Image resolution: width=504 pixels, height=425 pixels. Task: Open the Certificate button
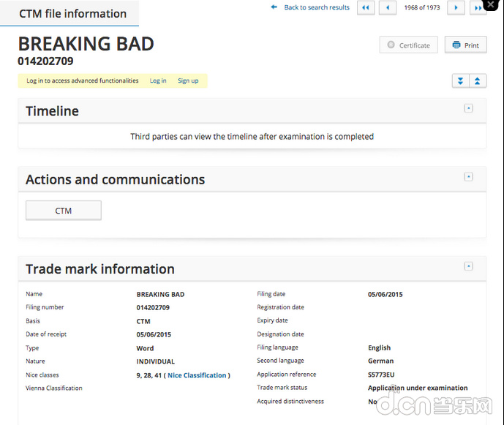point(408,45)
